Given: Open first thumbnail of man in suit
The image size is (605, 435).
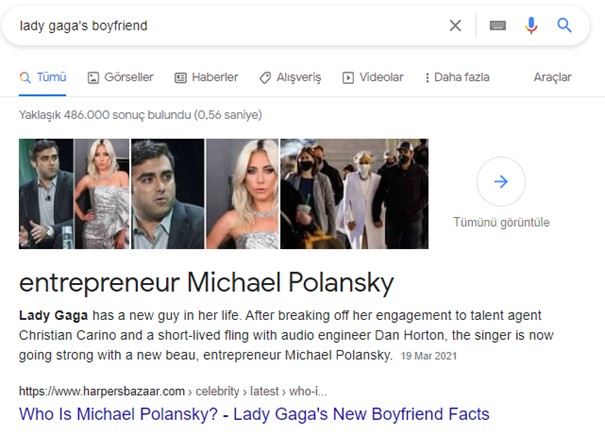Looking at the screenshot, I should click(x=46, y=194).
